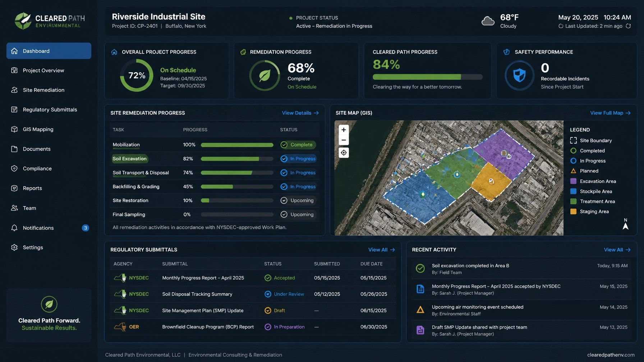Click the north arrow compass on map

pos(625,224)
